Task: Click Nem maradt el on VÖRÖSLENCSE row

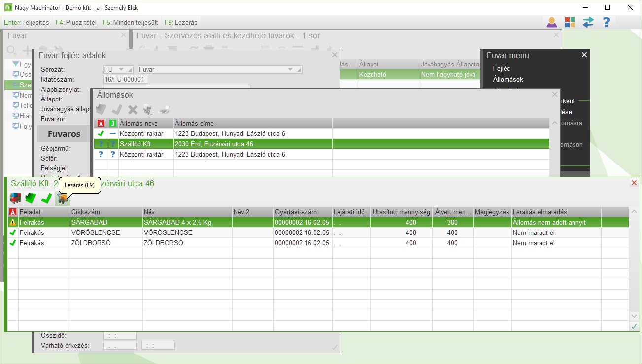Action: click(556, 233)
